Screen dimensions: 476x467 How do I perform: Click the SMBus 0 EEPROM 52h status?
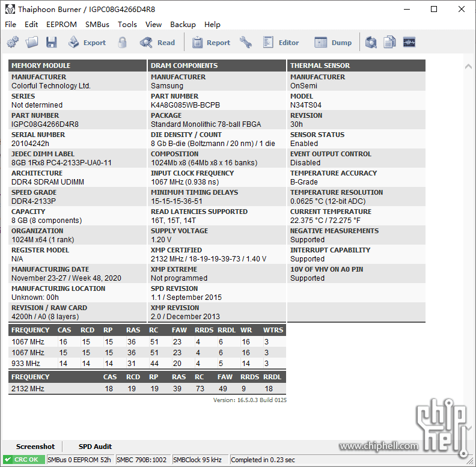(x=79, y=460)
